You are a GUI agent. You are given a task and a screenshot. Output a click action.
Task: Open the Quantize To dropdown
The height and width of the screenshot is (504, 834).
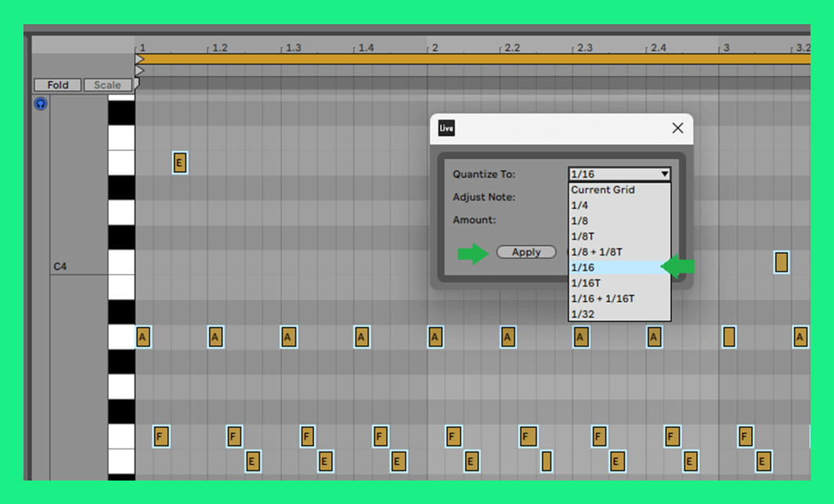tap(619, 174)
